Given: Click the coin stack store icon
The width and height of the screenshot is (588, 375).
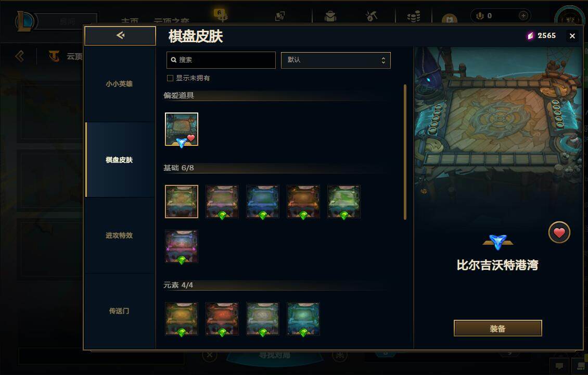Looking at the screenshot, I should point(414,16).
